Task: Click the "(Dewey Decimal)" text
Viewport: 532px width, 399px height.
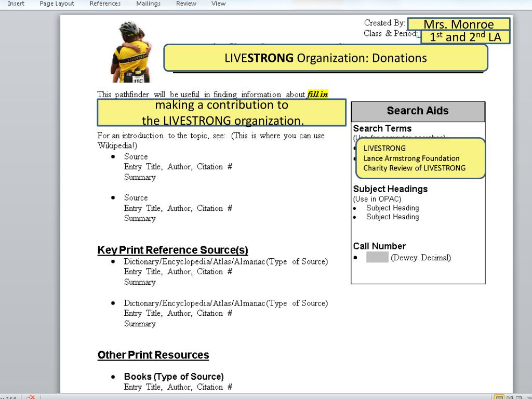Action: coord(421,258)
